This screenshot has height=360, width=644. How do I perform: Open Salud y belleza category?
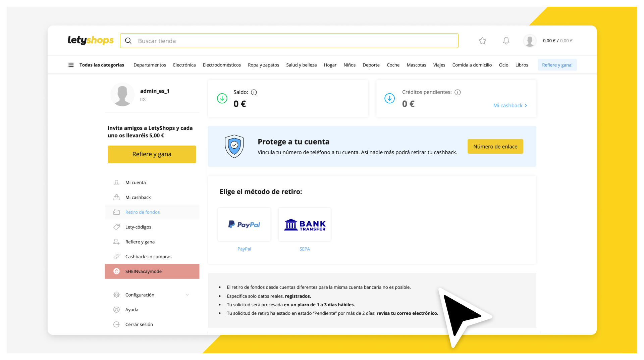301,65
